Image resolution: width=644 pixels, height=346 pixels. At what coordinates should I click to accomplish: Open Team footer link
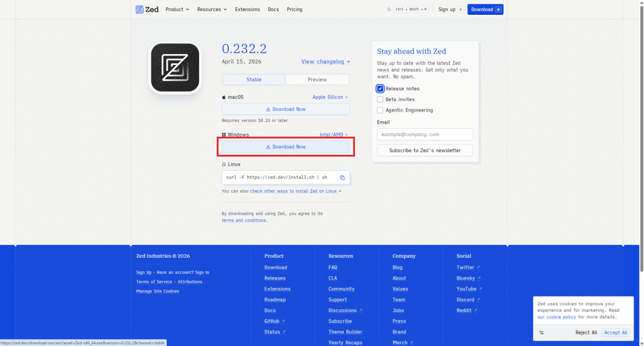[399, 300]
